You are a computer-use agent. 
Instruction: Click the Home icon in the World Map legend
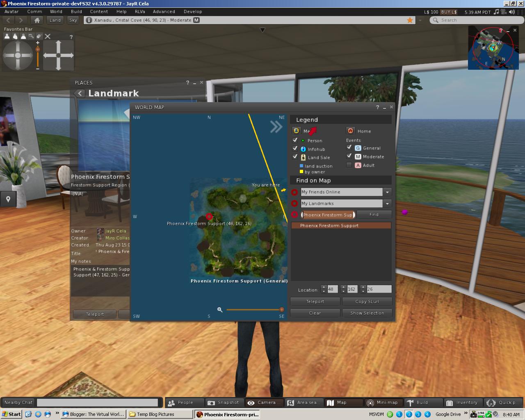(x=350, y=131)
